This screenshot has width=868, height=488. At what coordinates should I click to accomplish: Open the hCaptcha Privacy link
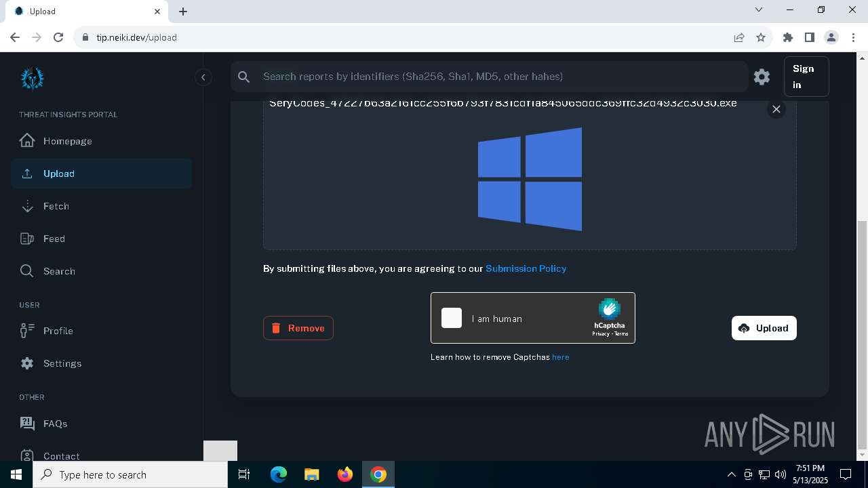coord(601,334)
